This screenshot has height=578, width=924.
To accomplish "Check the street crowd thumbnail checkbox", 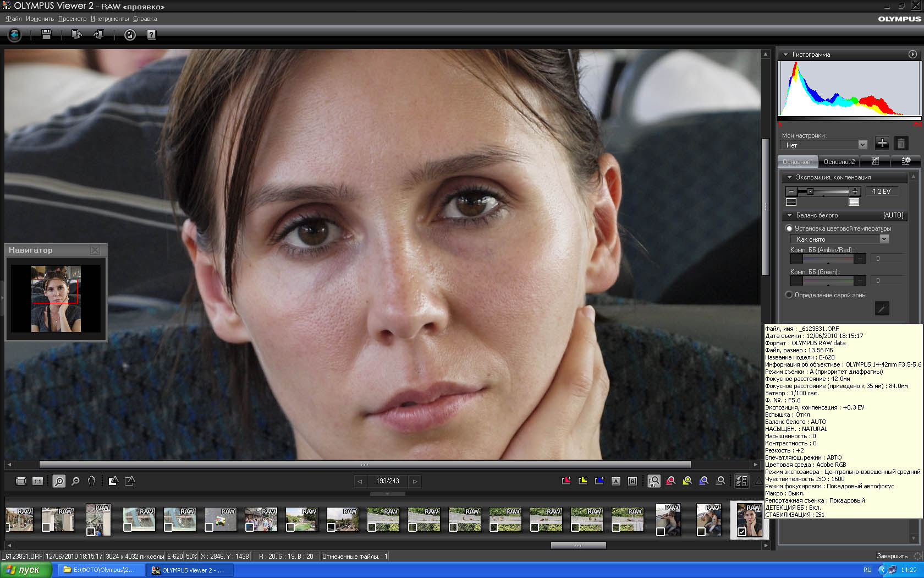I will click(250, 527).
